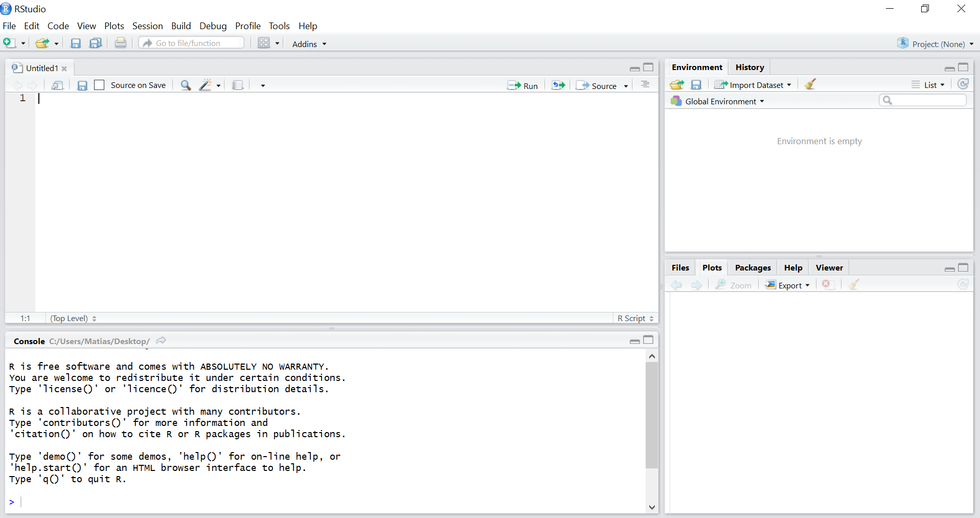Open the Export plot dropdown

788,285
